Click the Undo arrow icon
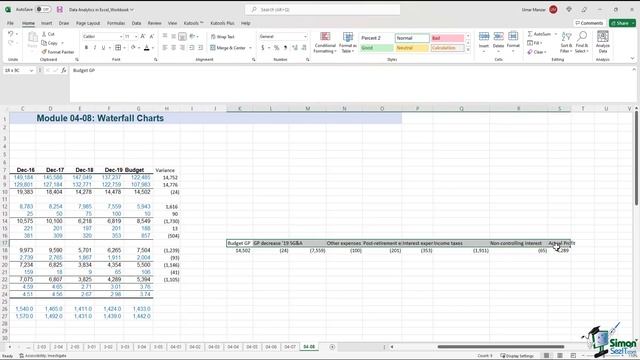640x360 pixels. click(x=11, y=34)
